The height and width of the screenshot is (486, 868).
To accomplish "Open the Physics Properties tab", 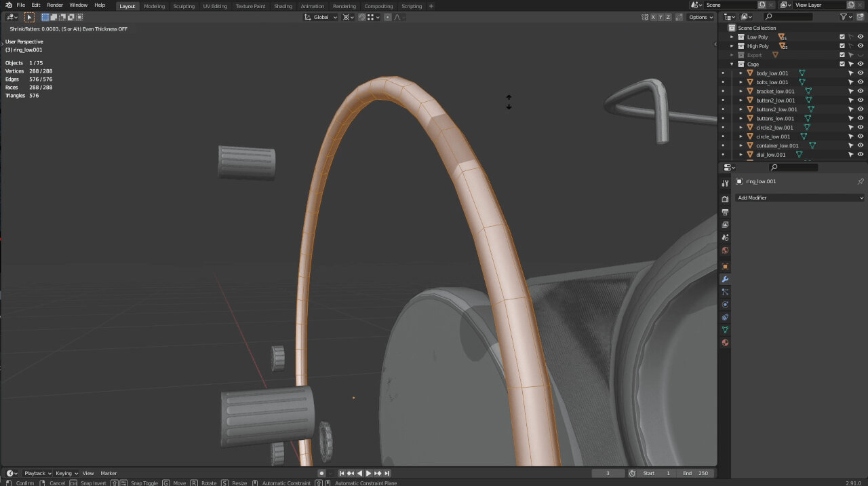I will (x=725, y=304).
